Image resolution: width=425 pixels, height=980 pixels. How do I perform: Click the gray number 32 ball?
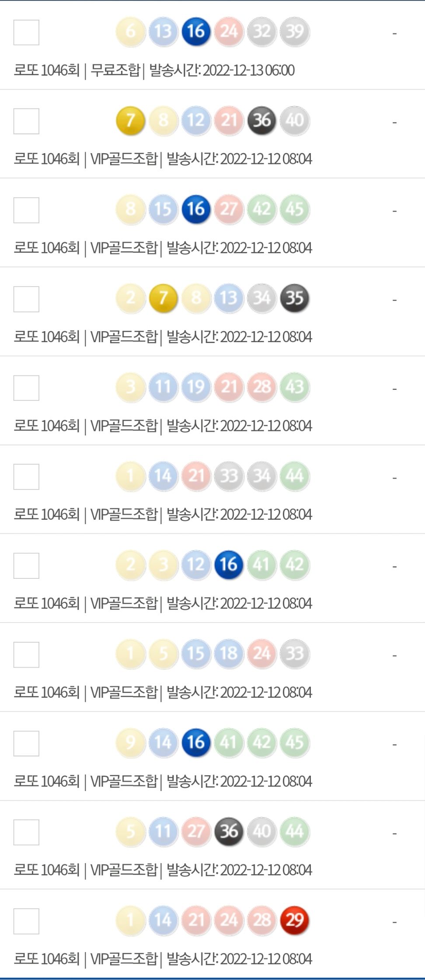(x=262, y=31)
